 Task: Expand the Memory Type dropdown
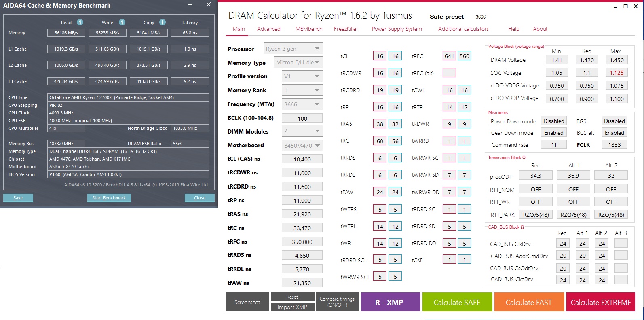click(298, 62)
